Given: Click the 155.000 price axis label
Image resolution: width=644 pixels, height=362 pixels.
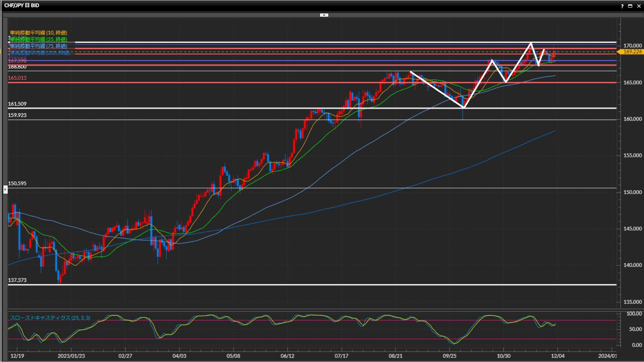Looking at the screenshot, I should [632, 156].
